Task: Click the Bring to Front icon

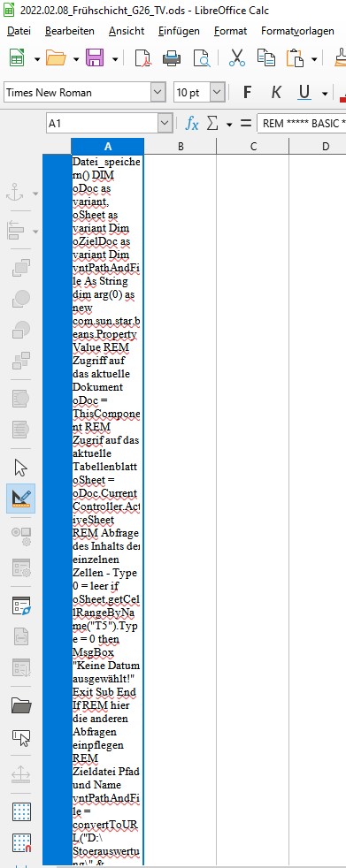Action: pos(21,268)
